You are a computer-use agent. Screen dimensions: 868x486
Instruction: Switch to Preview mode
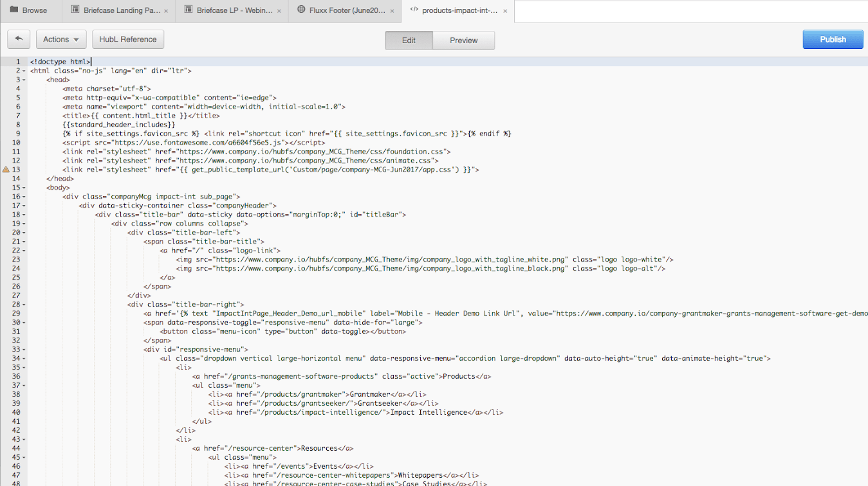[463, 40]
